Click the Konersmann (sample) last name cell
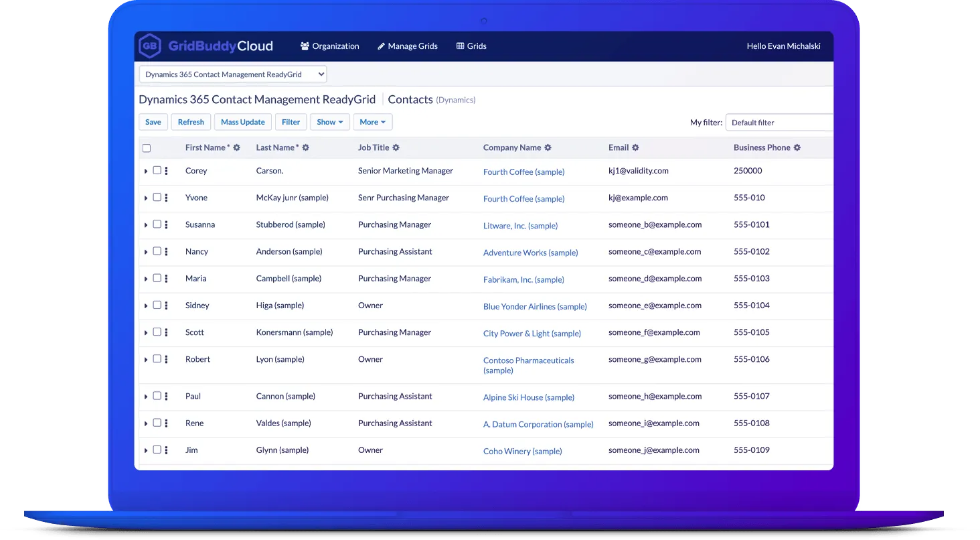Screen dimensions: 980x540 click(295, 332)
